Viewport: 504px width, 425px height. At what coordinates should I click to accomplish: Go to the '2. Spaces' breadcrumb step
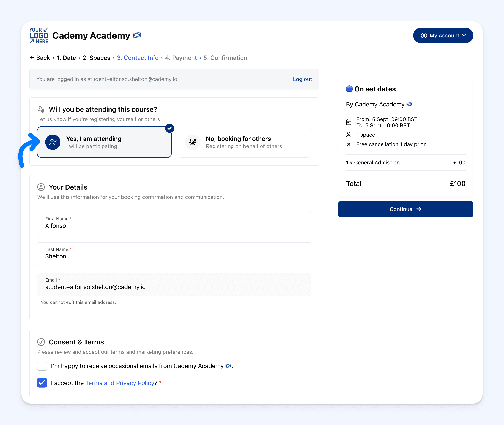96,58
